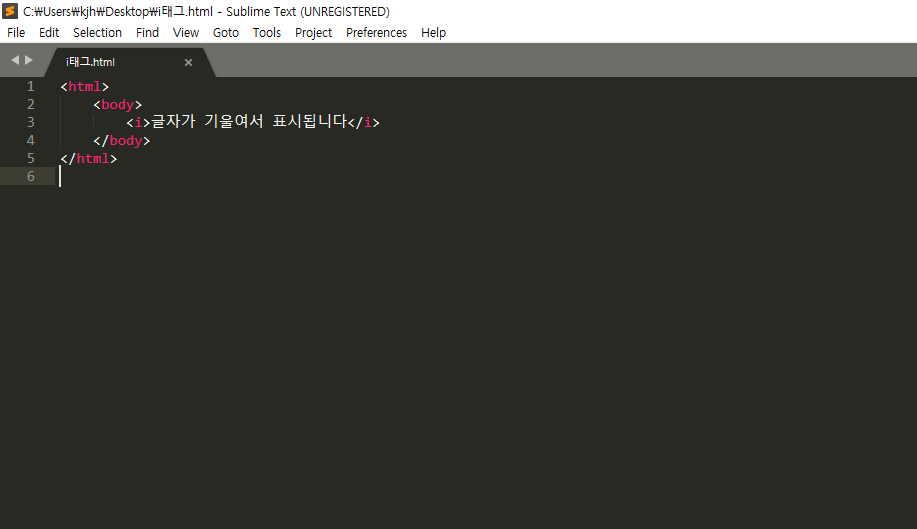Click the Sublime Text logo in title bar
Screen dimensions: 917x529
(10, 11)
